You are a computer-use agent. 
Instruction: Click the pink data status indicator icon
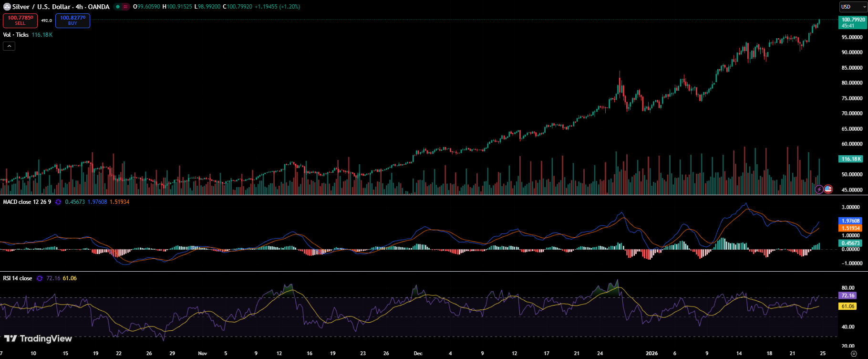(125, 7)
